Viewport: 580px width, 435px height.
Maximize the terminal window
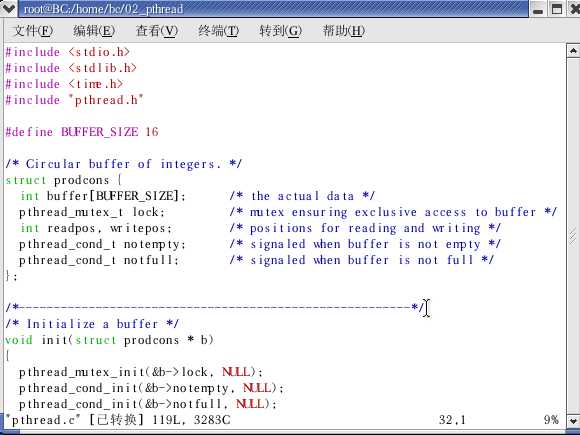click(x=557, y=9)
